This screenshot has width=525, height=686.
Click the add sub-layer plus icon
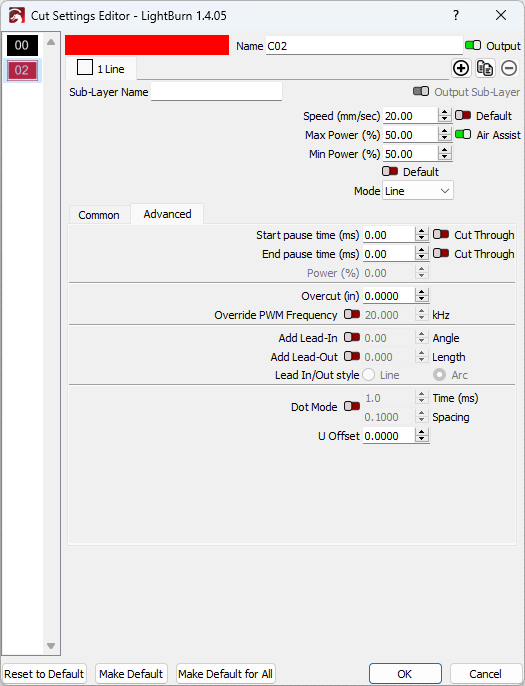click(x=461, y=68)
